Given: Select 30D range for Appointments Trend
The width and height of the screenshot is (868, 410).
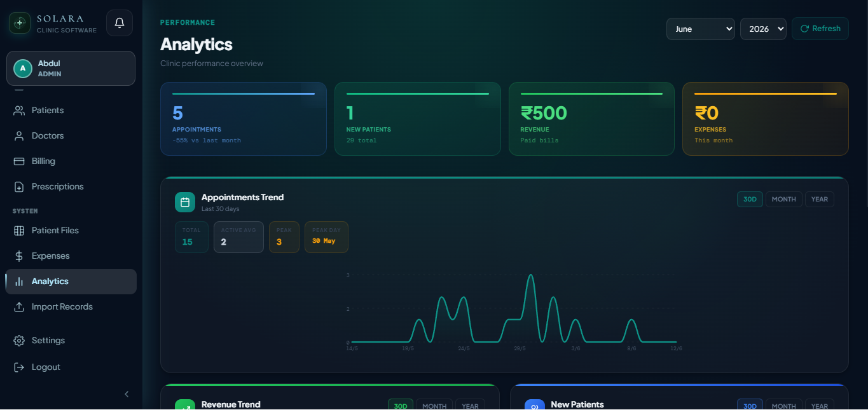Looking at the screenshot, I should (750, 199).
